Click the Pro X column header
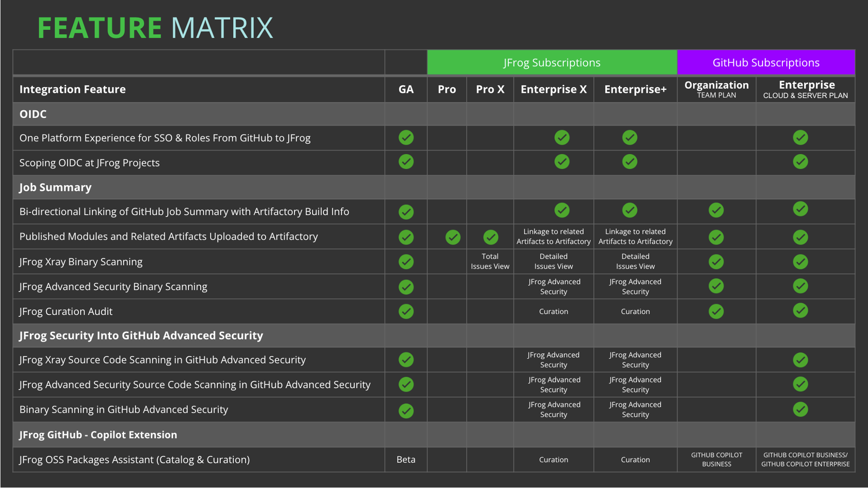868x488 pixels. [x=490, y=89]
